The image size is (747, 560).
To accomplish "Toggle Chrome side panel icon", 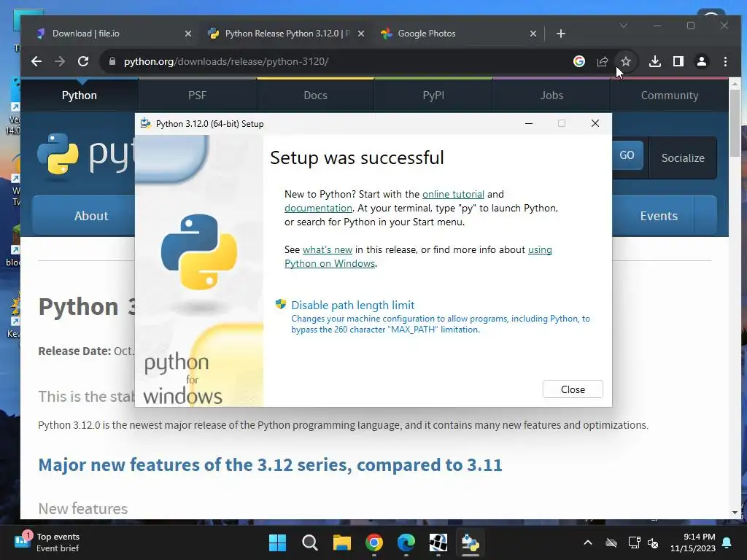I will click(x=678, y=61).
